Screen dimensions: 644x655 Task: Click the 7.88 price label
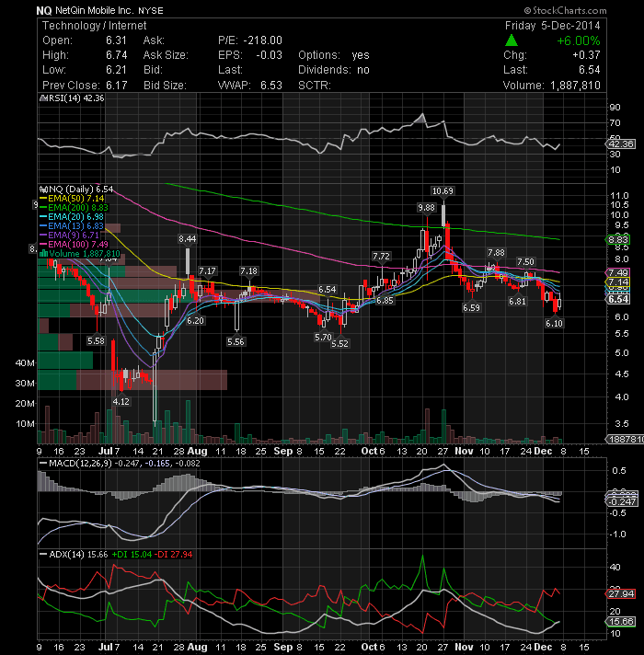[496, 253]
